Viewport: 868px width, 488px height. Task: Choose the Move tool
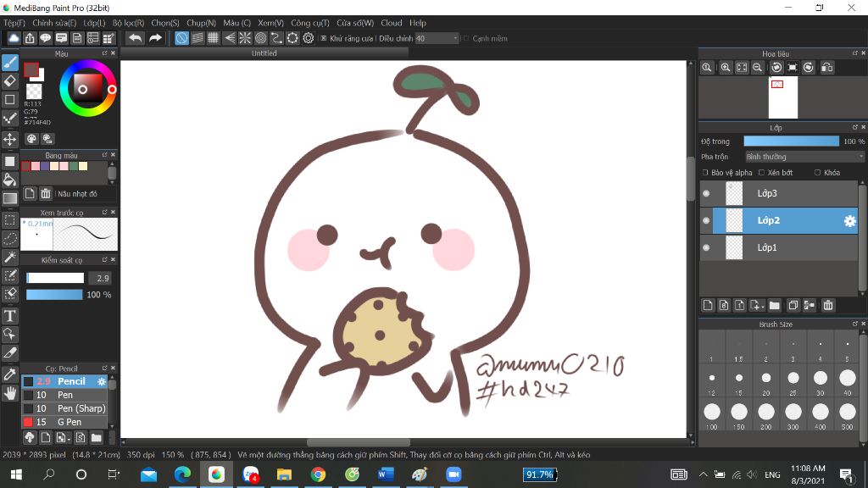[x=10, y=139]
